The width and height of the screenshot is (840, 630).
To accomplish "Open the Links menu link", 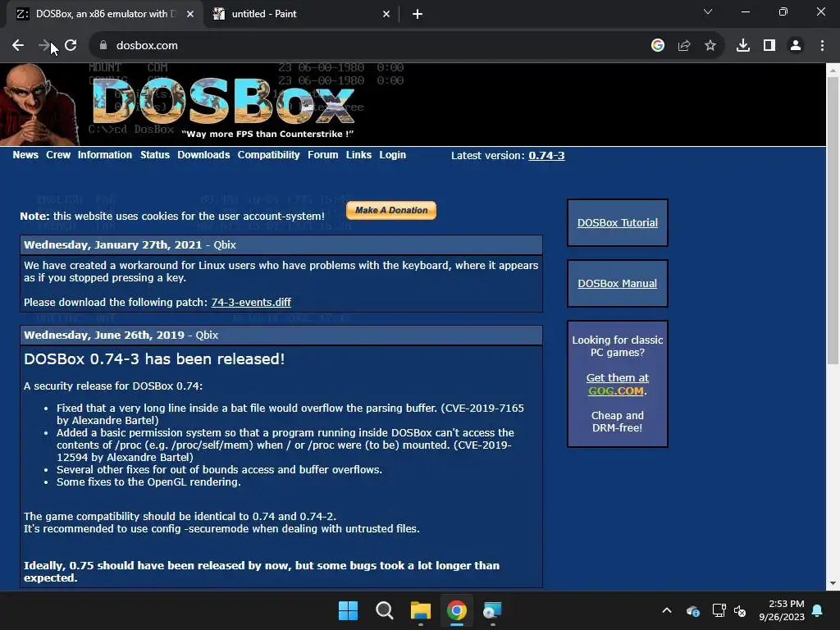I will (358, 155).
